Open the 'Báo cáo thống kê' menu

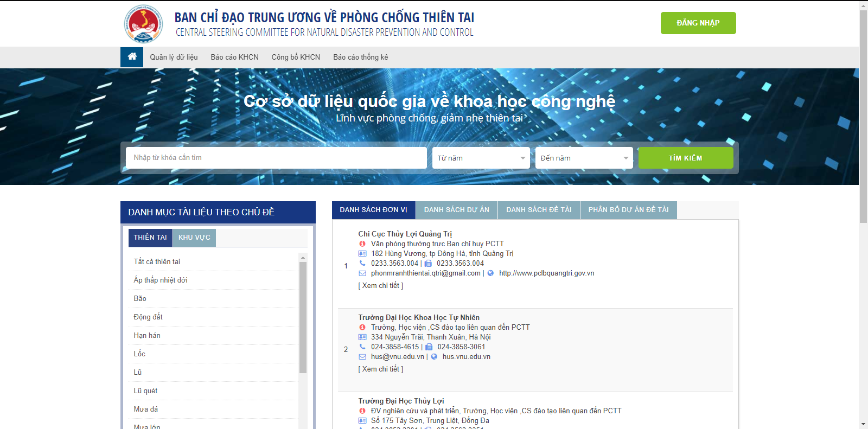coord(360,57)
